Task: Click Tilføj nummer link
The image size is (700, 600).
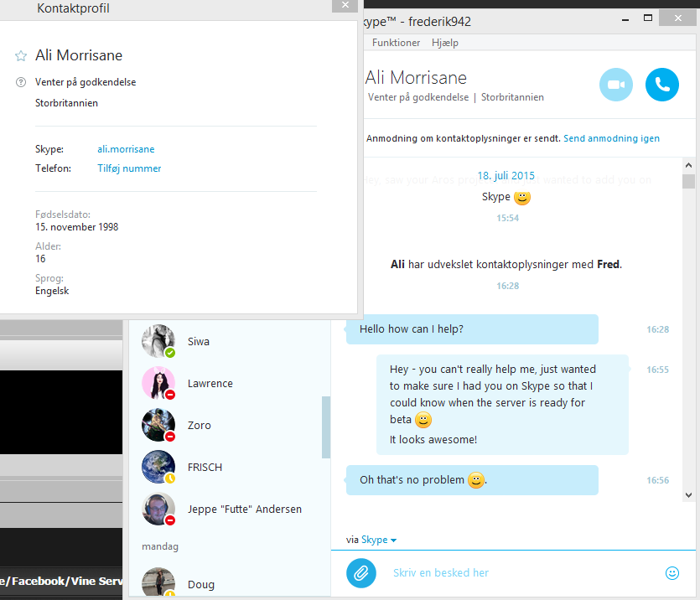Action: click(129, 168)
